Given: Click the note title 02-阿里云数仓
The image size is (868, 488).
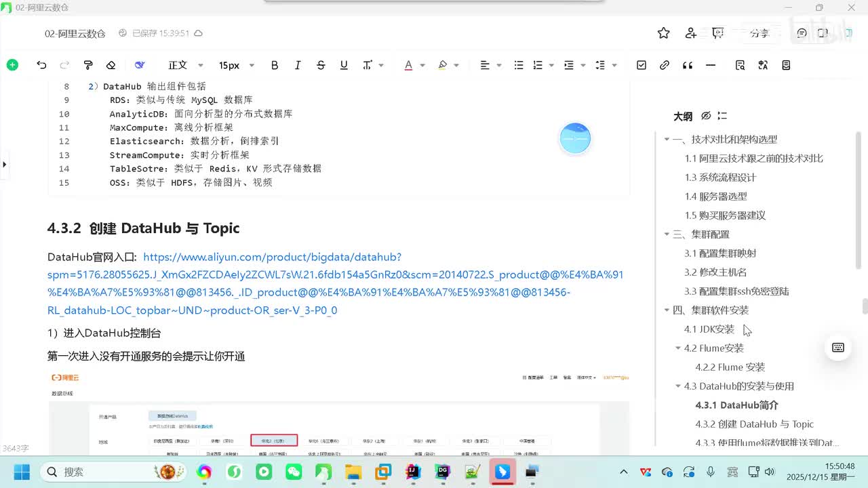Looking at the screenshot, I should [x=75, y=33].
